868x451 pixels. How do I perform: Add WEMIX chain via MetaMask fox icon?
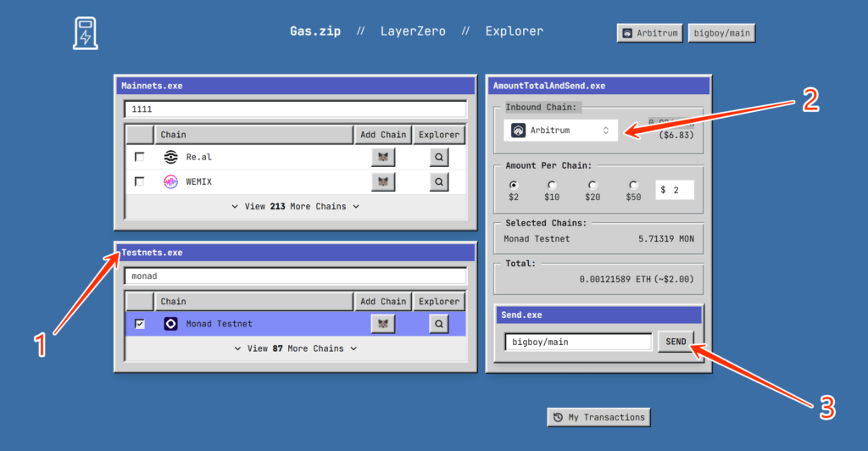383,181
